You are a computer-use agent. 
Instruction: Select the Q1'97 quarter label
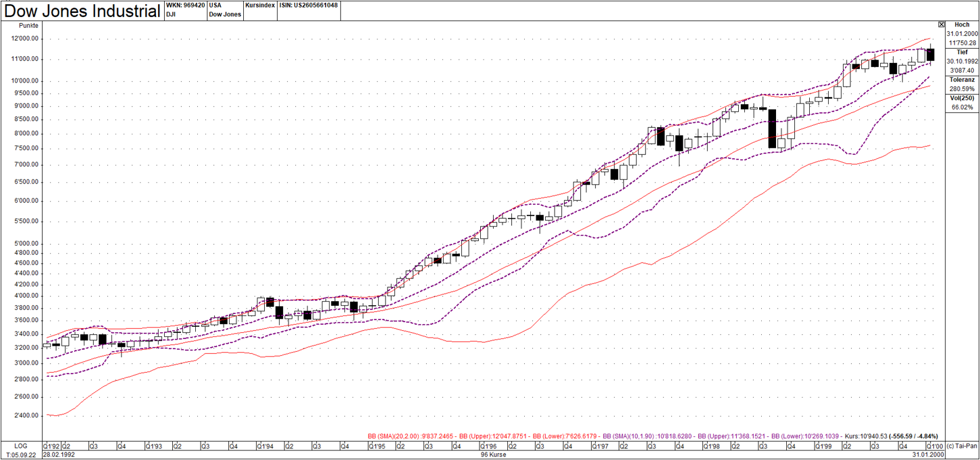[x=600, y=446]
